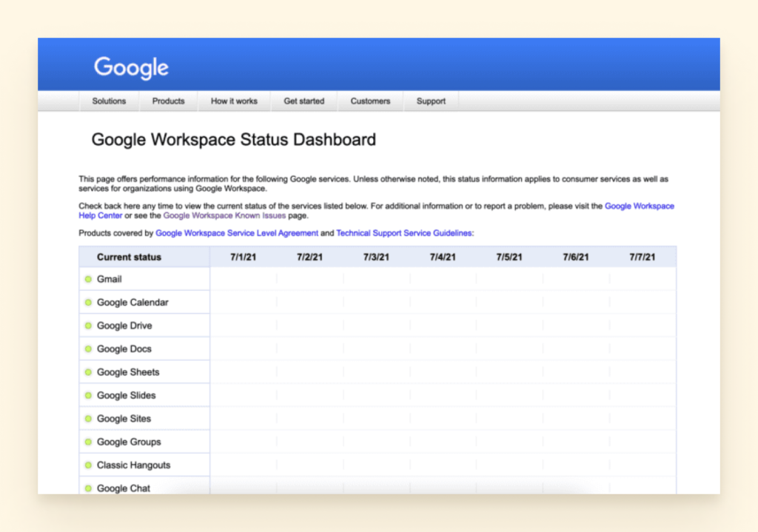Image resolution: width=758 pixels, height=532 pixels.
Task: Open the Support menu item
Action: (431, 101)
